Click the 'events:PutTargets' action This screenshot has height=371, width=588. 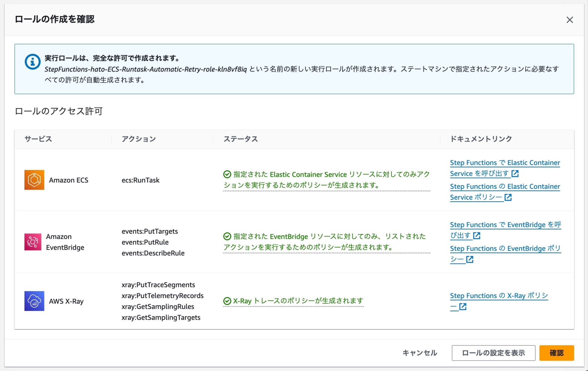(x=150, y=231)
